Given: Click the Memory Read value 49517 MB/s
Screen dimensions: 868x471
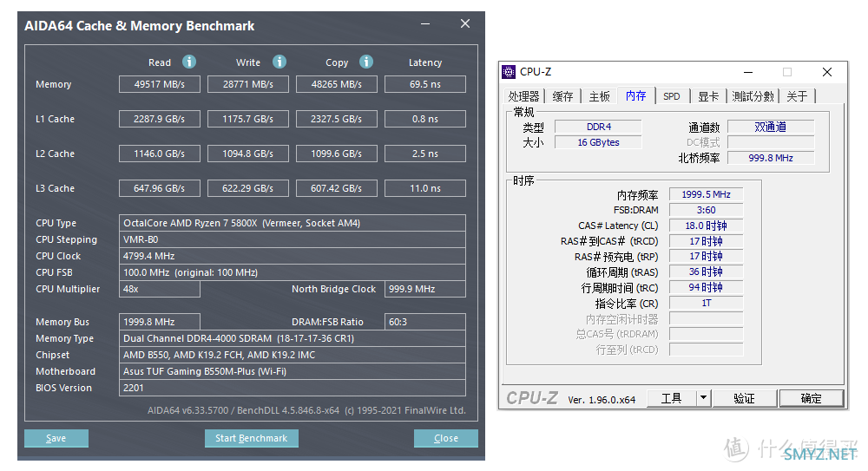Looking at the screenshot, I should 160,84.
